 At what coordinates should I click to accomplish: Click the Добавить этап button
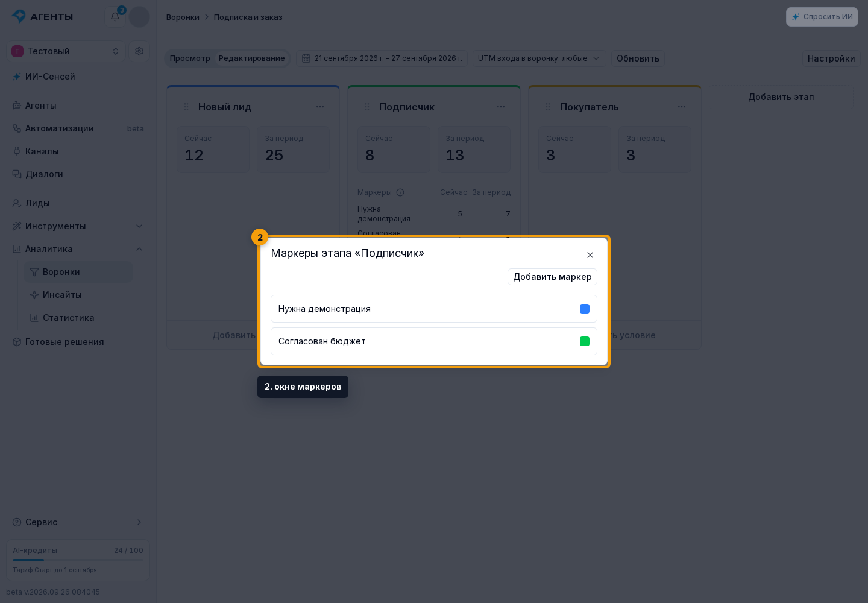pyautogui.click(x=781, y=97)
